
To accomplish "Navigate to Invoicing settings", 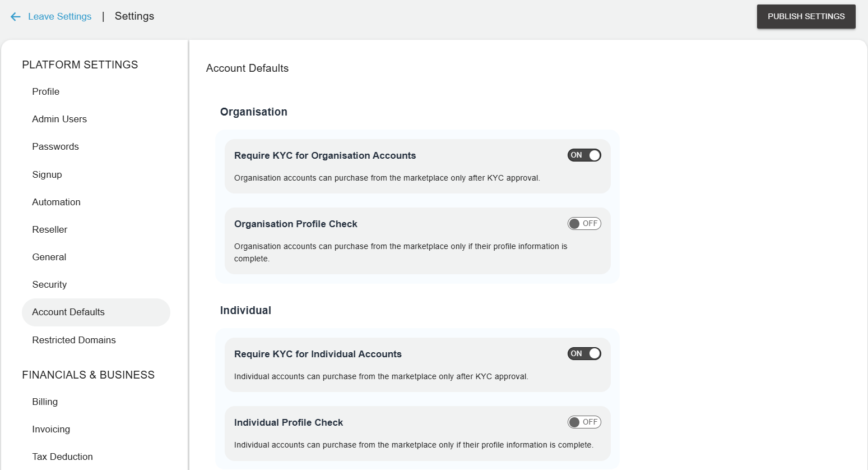I will click(x=51, y=429).
